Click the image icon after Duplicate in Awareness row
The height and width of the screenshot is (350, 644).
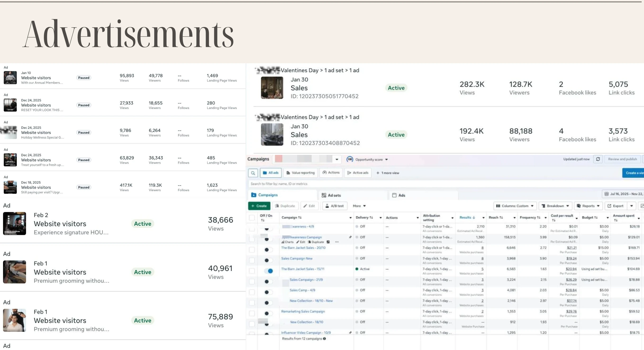coord(328,242)
